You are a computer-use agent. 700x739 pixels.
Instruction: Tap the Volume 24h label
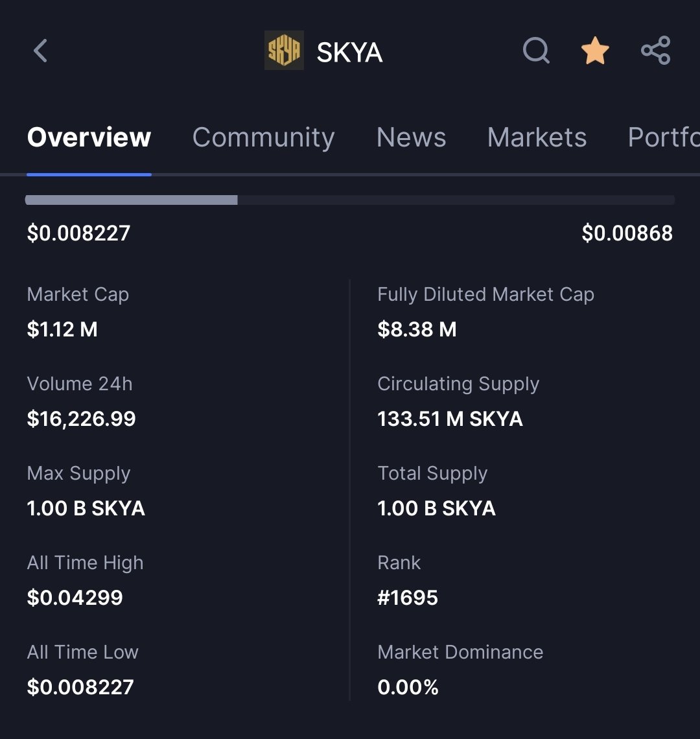pyautogui.click(x=80, y=384)
